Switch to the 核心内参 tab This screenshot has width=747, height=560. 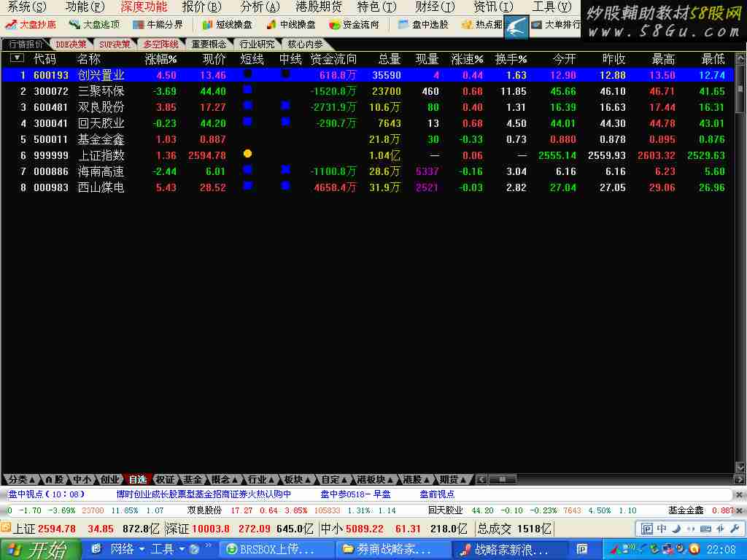(x=305, y=44)
